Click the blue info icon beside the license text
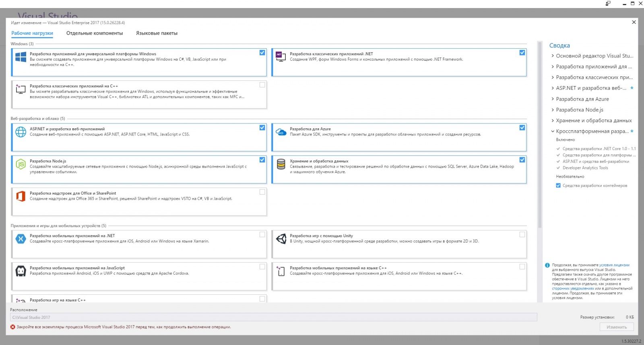The width and height of the screenshot is (644, 345). (547, 265)
